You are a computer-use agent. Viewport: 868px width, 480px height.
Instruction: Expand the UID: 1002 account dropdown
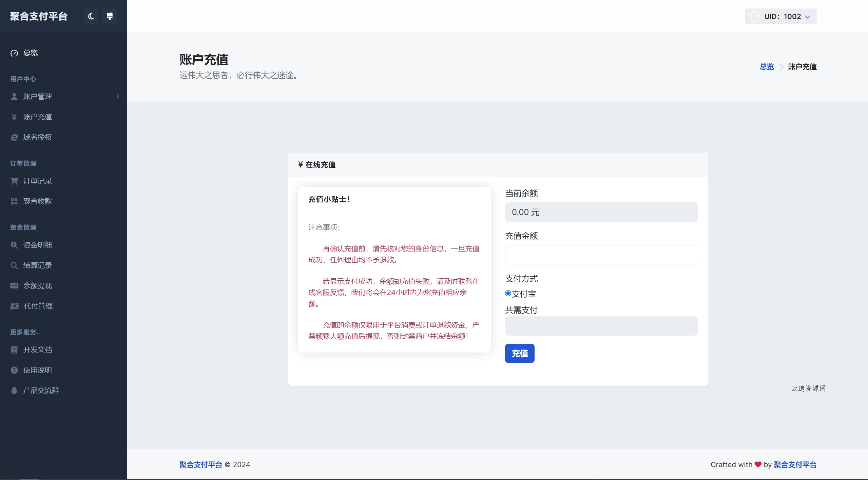[x=780, y=16]
